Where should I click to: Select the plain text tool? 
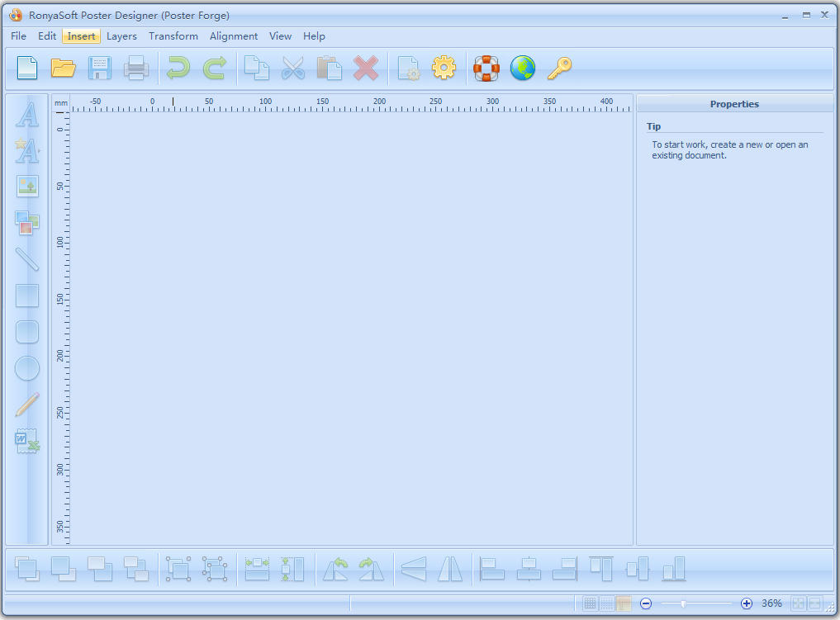pyautogui.click(x=27, y=114)
